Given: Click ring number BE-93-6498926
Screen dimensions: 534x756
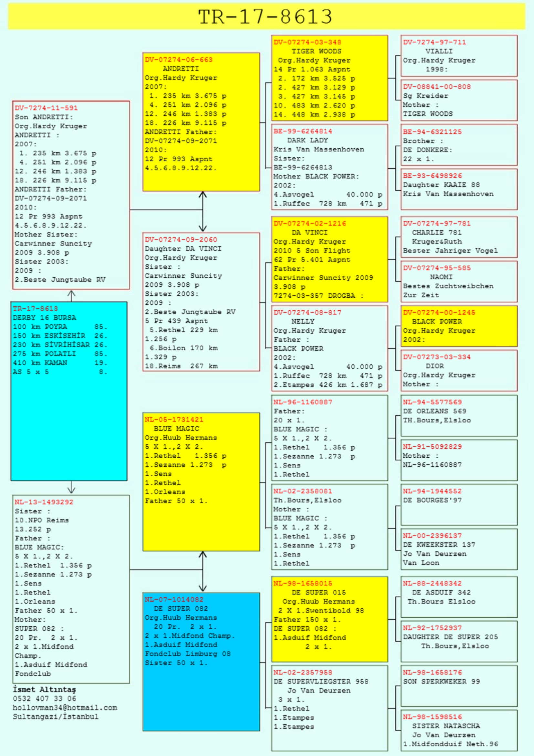Looking at the screenshot, I should point(432,176).
